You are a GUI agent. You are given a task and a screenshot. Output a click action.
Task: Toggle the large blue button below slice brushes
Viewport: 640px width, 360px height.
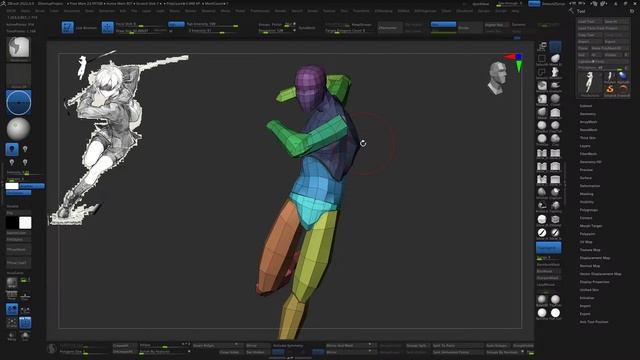click(548, 247)
